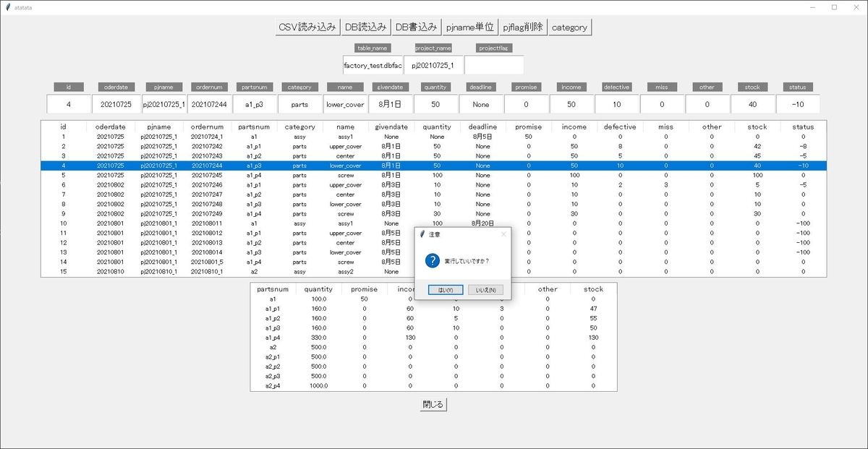Screen dimensions: 868x449
Task: Maximize the atatata window
Action: [834, 7]
